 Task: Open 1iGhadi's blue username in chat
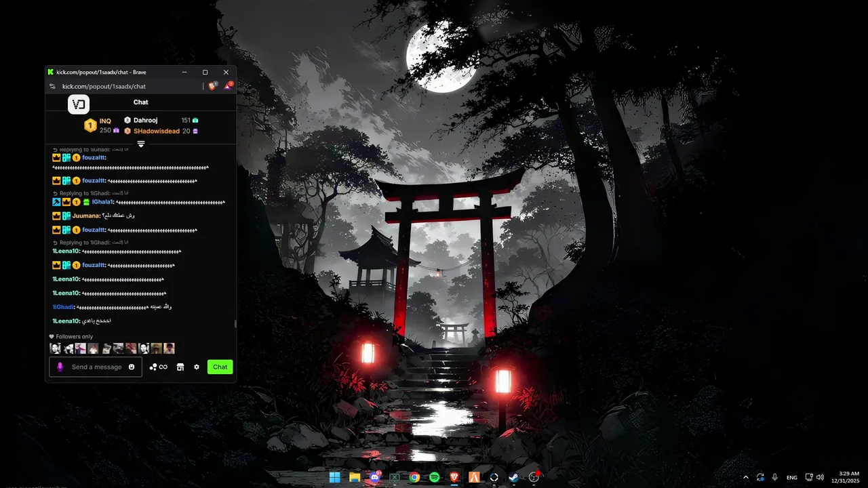[63, 307]
